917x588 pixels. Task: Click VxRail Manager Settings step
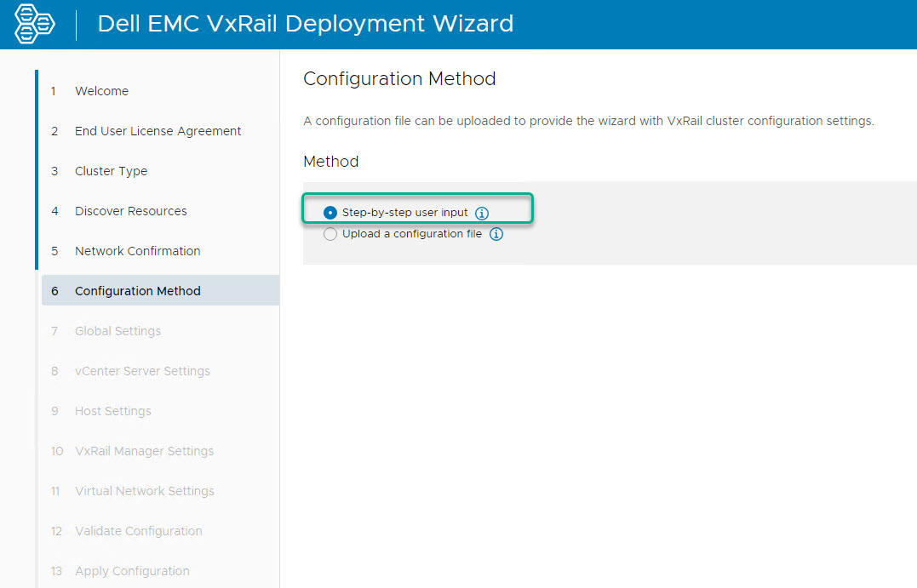[144, 451]
